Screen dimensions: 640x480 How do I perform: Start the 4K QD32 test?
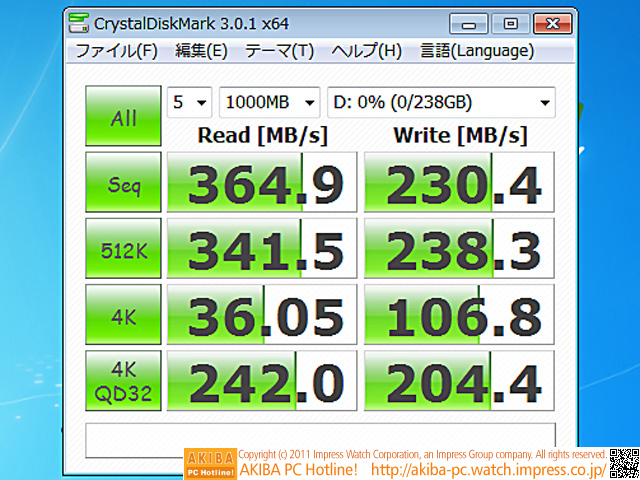123,380
